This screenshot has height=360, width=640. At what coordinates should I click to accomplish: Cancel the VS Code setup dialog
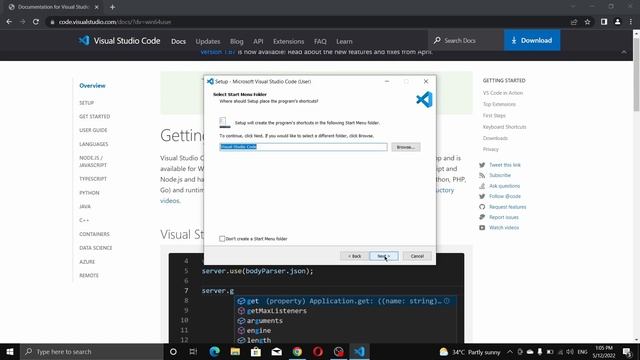point(417,256)
